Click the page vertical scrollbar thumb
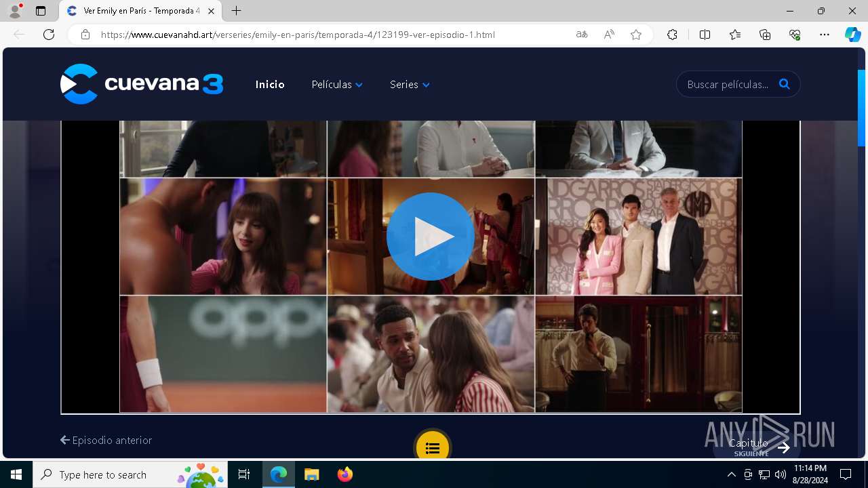The image size is (868, 488). coord(862,108)
